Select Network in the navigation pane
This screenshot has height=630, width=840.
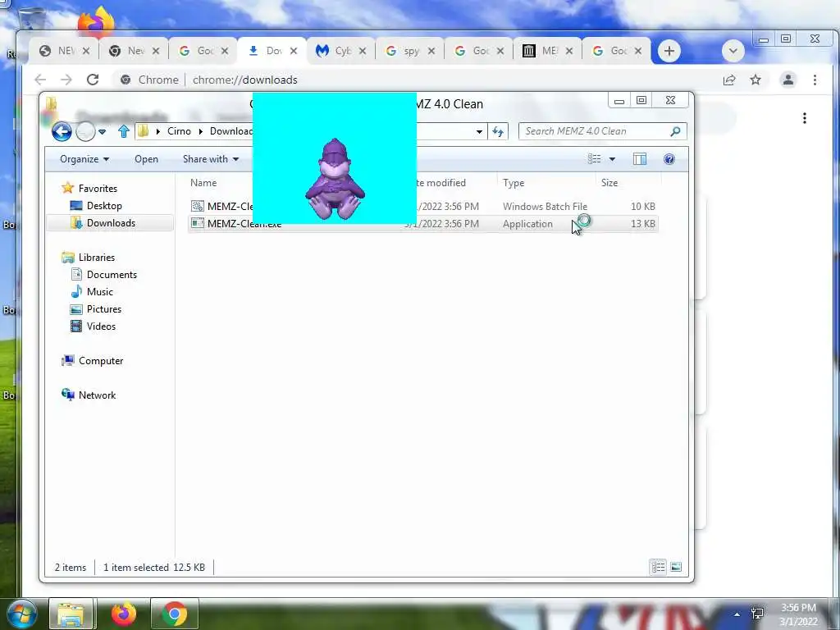(x=97, y=395)
